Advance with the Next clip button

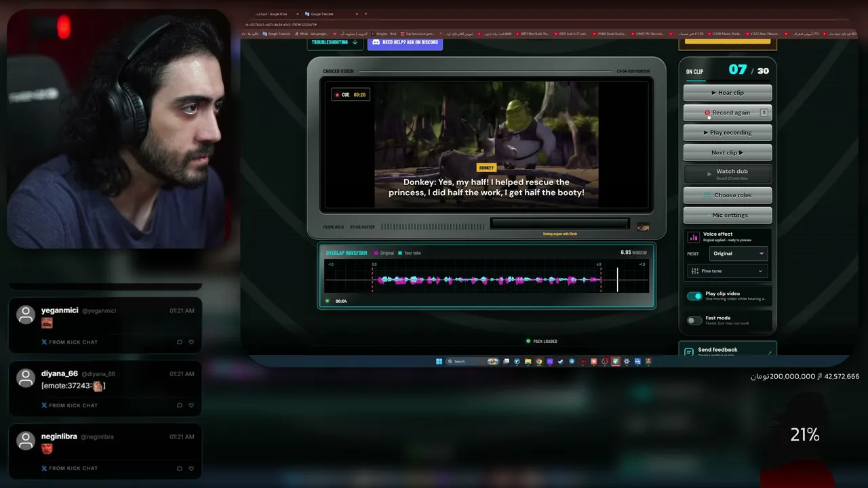point(728,152)
